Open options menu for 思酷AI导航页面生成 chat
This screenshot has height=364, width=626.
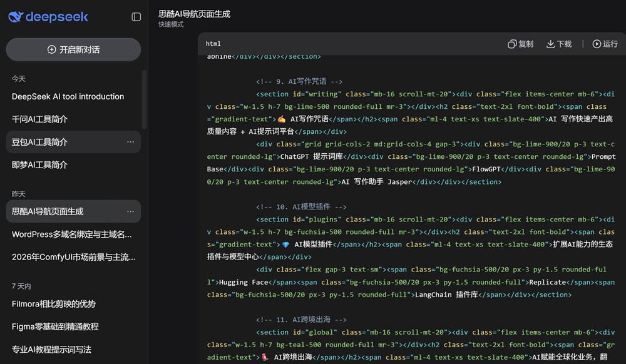130,211
